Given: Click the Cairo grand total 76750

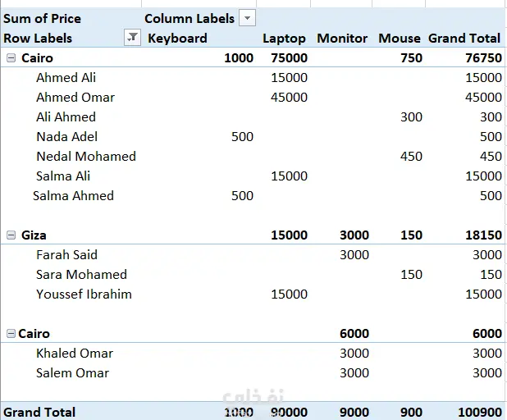Looking at the screenshot, I should click(483, 58).
